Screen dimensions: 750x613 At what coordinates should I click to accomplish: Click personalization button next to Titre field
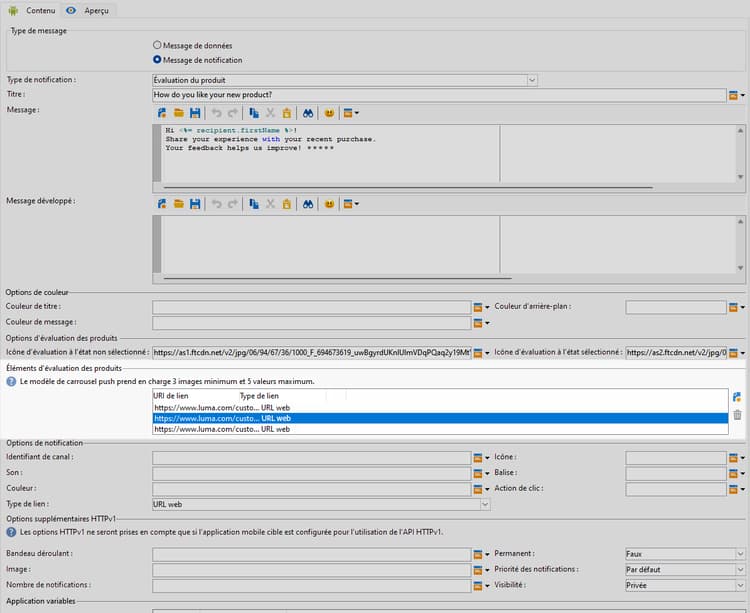[734, 95]
